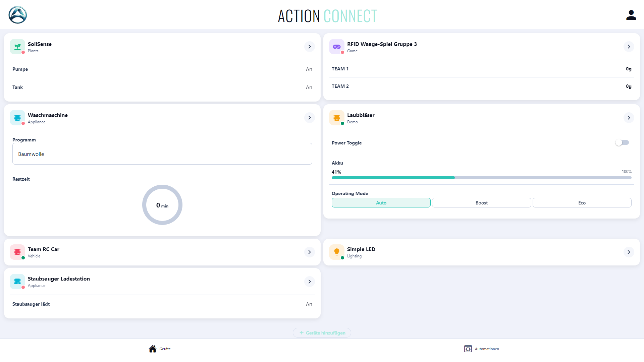Open Simple LED details chevron

pos(629,252)
